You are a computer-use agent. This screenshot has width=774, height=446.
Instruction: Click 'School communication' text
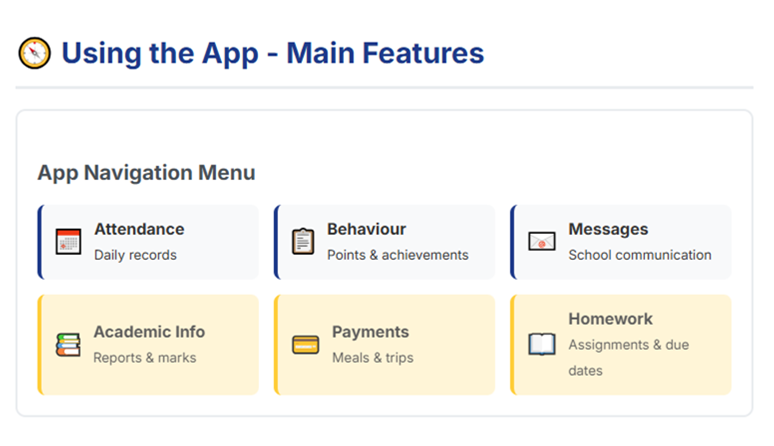(x=639, y=255)
